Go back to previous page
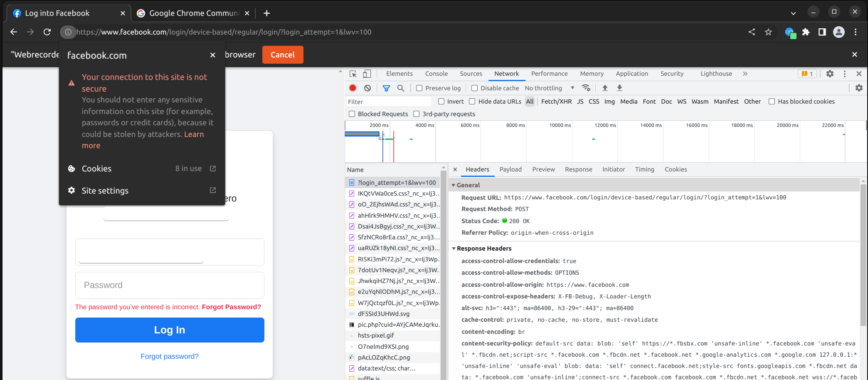 click(14, 32)
